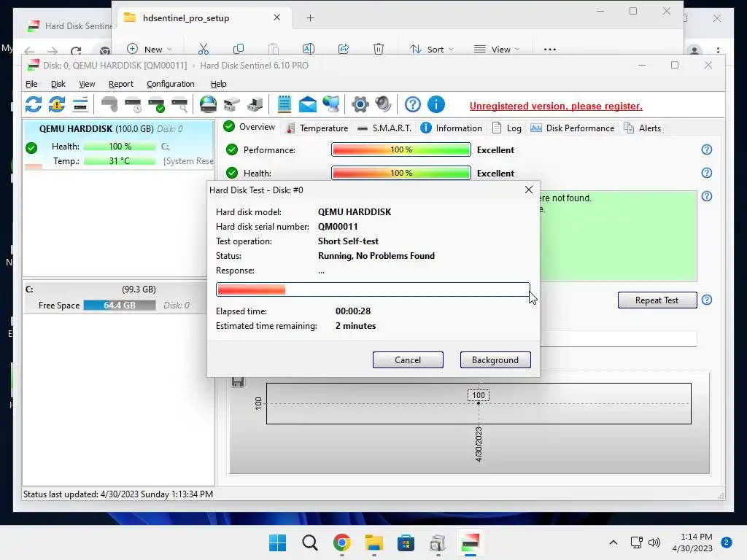Click the globe on disk toolbar icon
This screenshot has width=747, height=560.
208,104
